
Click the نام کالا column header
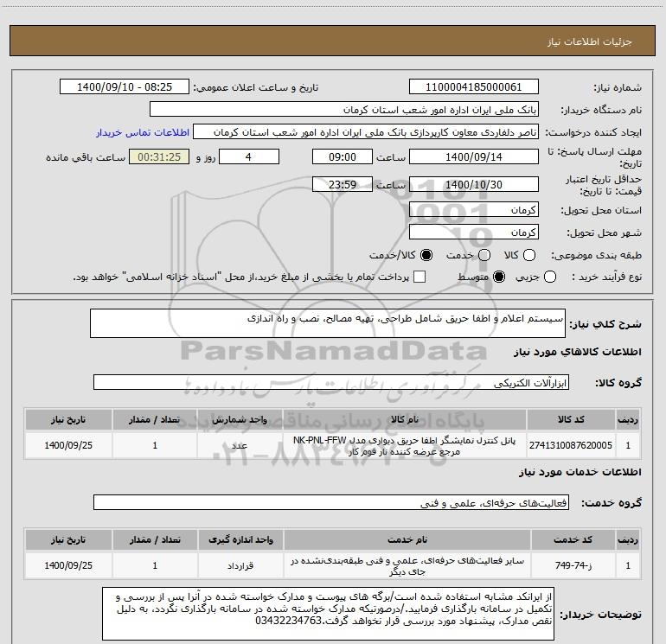click(405, 420)
